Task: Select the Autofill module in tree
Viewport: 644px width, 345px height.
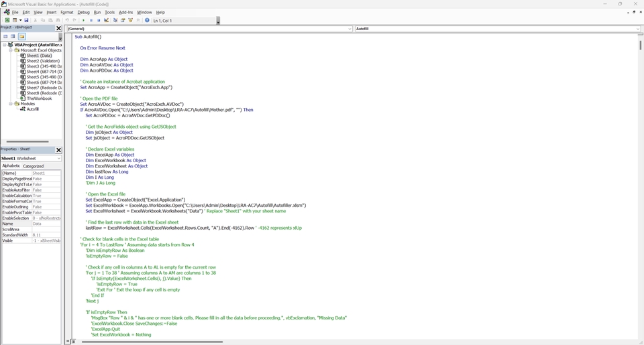Action: coord(32,109)
